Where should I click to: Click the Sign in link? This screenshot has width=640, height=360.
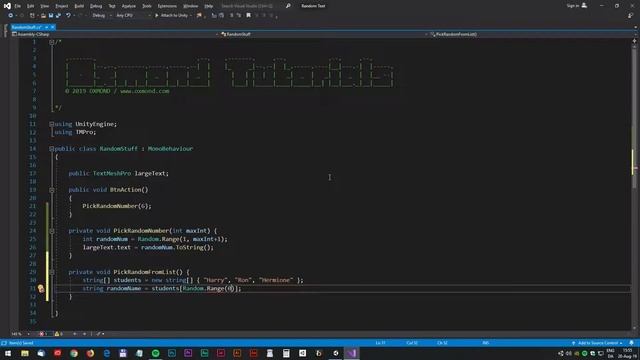pos(573,6)
